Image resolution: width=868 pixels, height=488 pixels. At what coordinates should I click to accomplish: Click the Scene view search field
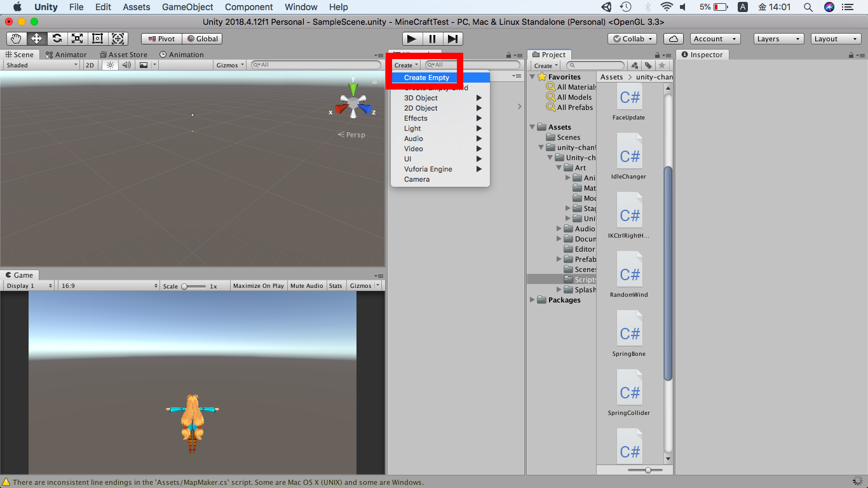[x=316, y=65]
